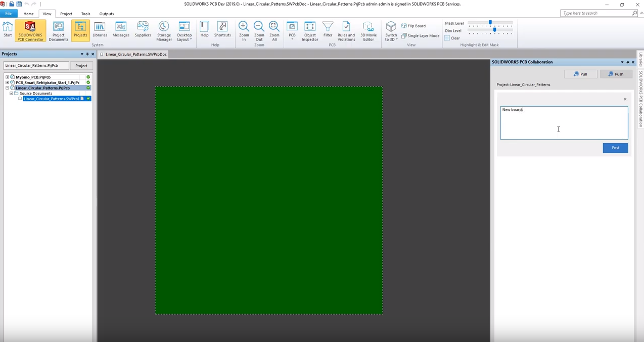Select Myomo_PCB.PrjPcb in the project tree
Viewport: 644px width, 342px height.
tap(33, 77)
